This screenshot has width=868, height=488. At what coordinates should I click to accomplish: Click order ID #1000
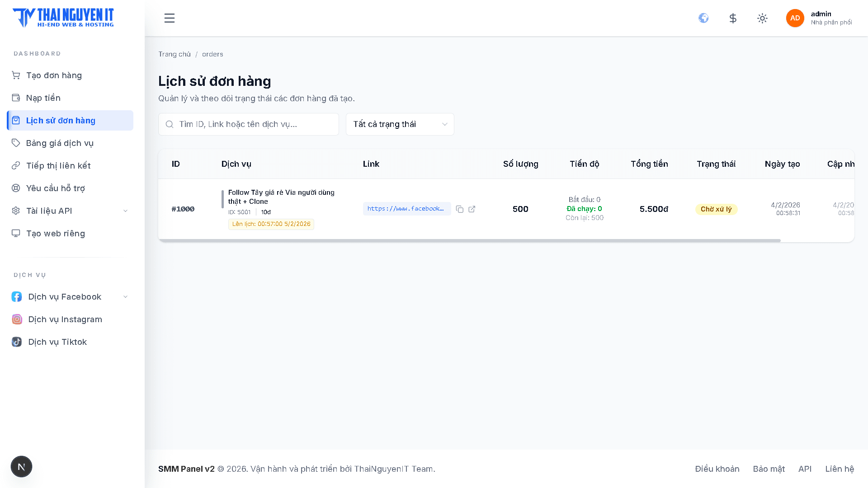click(x=183, y=209)
